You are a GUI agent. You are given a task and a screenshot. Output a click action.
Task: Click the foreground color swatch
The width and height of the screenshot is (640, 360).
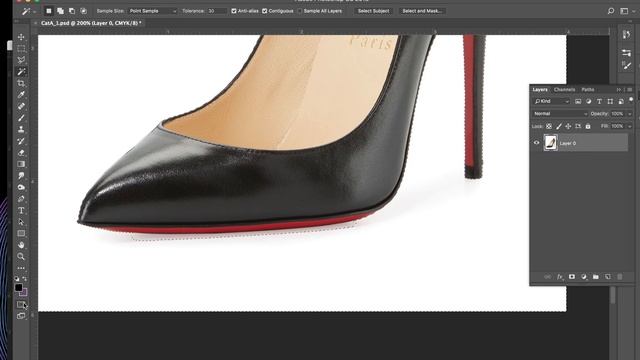[18, 287]
